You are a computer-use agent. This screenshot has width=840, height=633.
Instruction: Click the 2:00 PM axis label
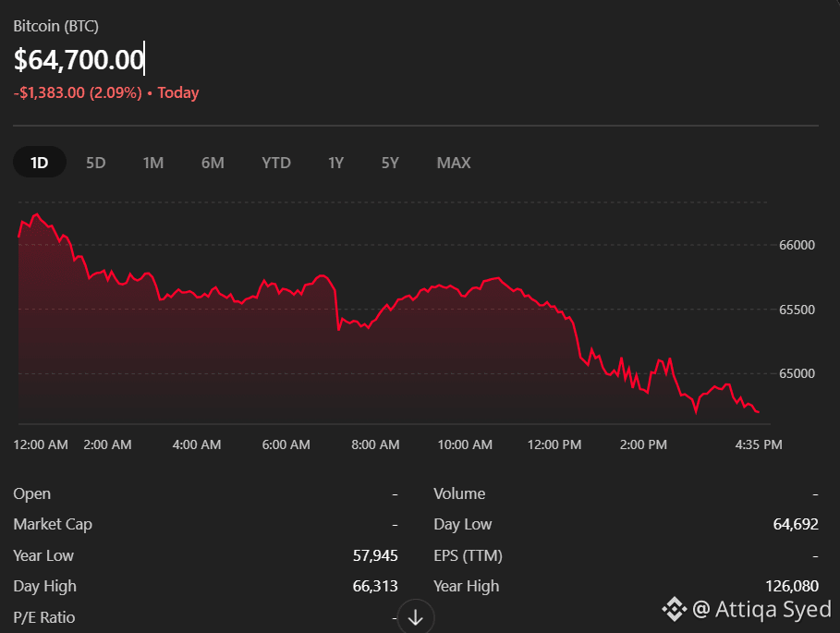tap(643, 444)
